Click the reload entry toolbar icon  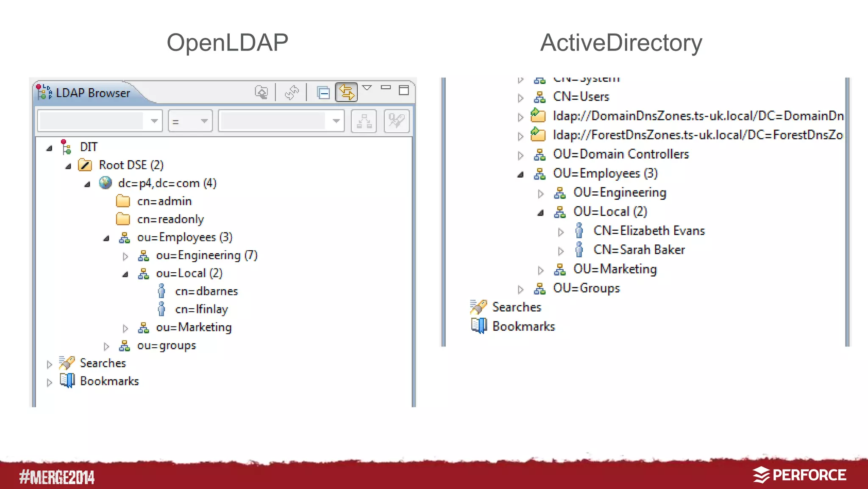pos(292,92)
